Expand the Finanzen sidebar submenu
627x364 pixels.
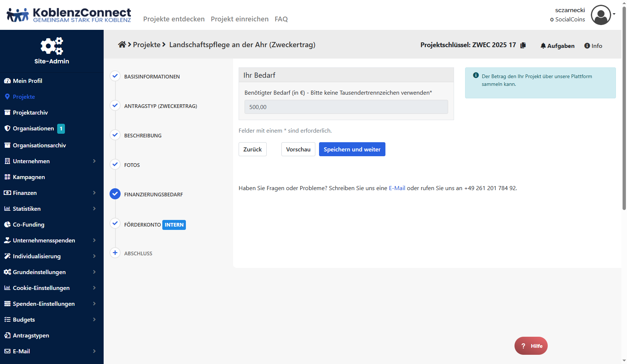pyautogui.click(x=94, y=193)
